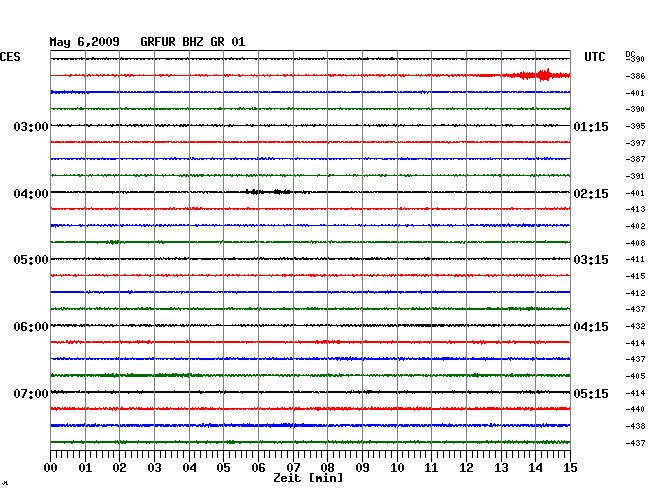
Task: Click the DC offset value "-386"
Action: tap(635, 76)
